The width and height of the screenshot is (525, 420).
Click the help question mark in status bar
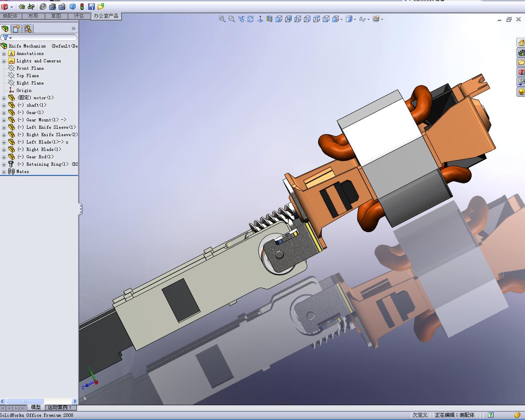click(x=491, y=415)
